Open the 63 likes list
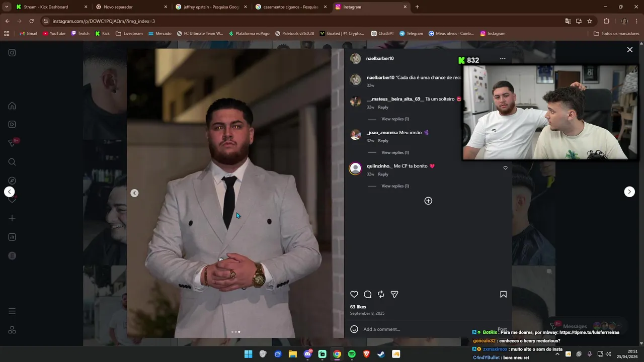 [358, 307]
